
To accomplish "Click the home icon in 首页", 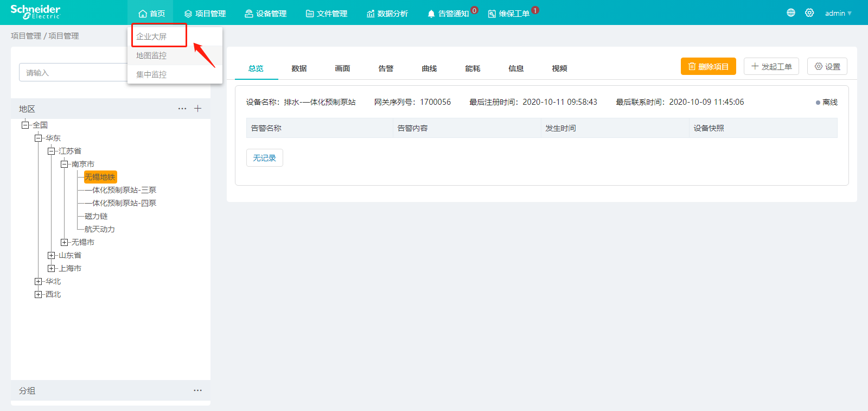I will tap(143, 14).
